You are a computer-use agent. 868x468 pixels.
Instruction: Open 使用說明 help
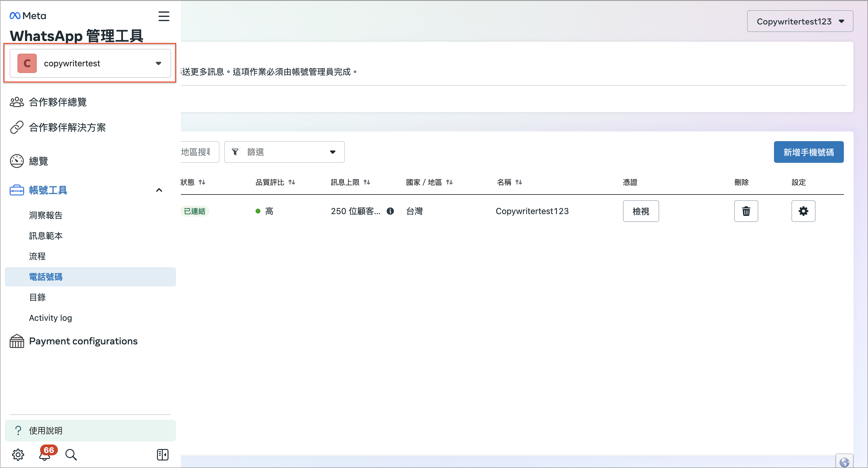[x=90, y=431]
